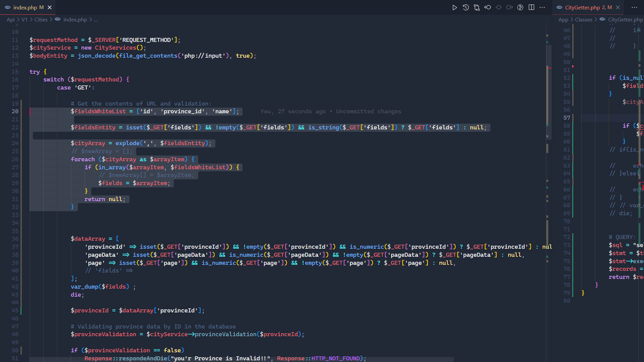Click explode function on line 24
This screenshot has height=362, width=644.
click(127, 143)
